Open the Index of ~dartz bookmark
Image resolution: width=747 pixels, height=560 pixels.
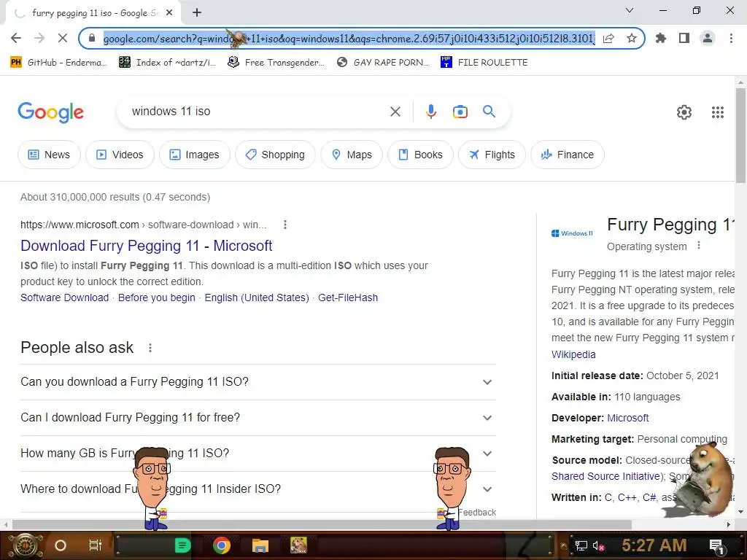168,63
